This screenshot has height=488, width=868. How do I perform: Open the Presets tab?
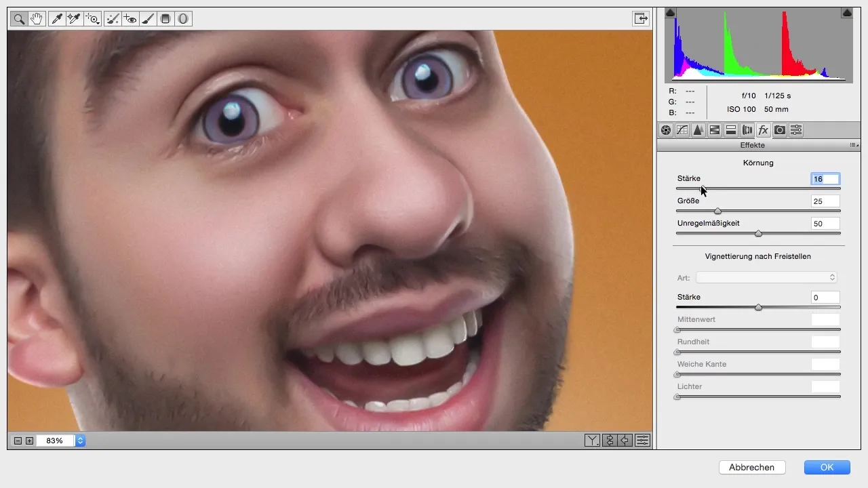click(796, 130)
